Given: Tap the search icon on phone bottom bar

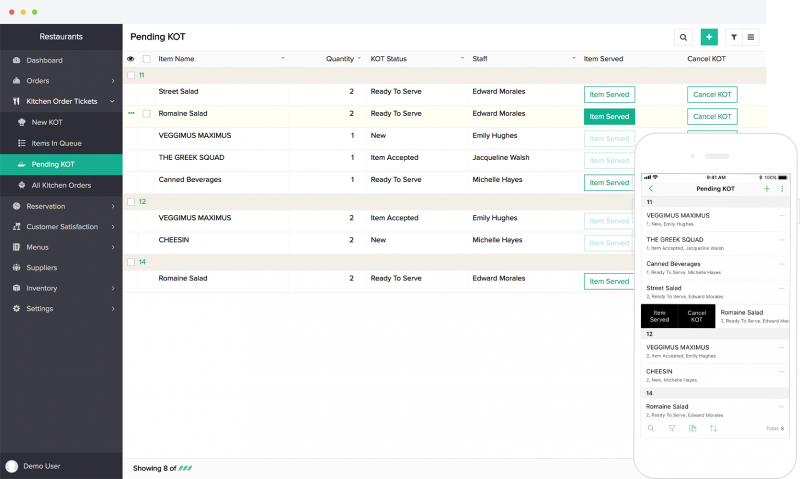Looking at the screenshot, I should coord(651,428).
